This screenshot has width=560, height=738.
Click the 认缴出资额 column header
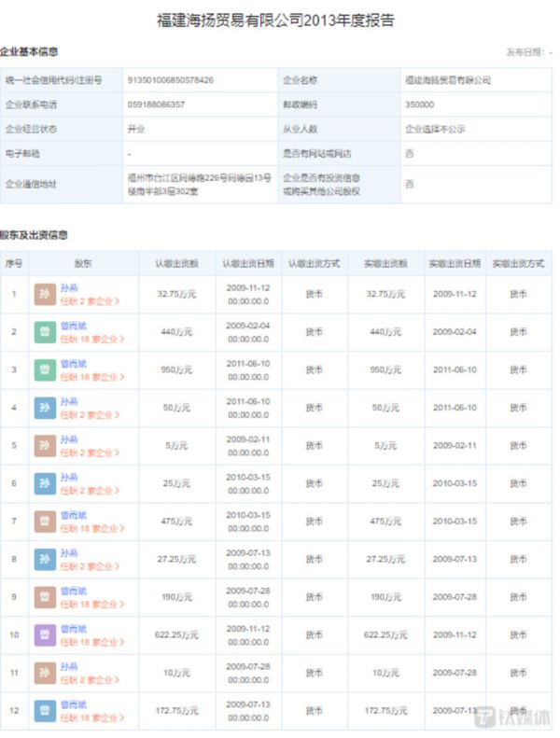176,264
